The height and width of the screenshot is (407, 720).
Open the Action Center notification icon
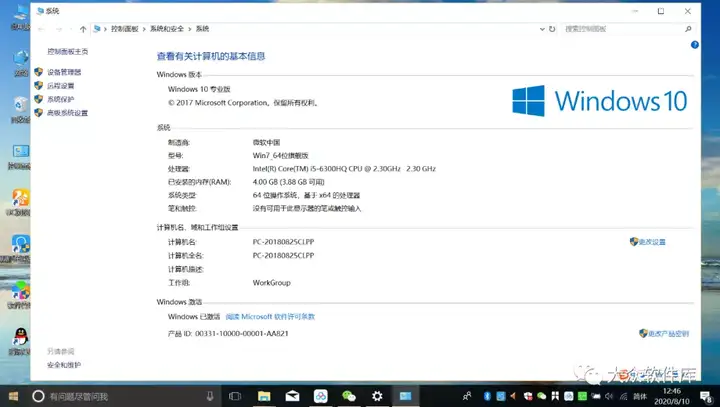coord(706,396)
